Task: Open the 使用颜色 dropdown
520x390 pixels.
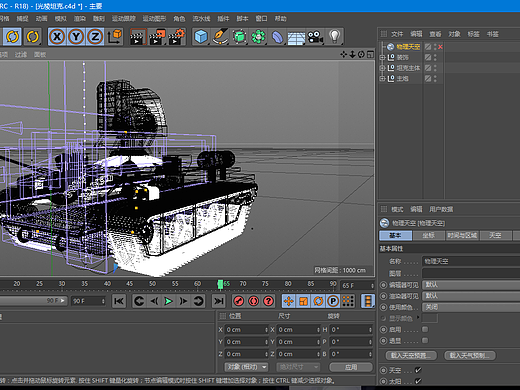Action: tap(471, 307)
